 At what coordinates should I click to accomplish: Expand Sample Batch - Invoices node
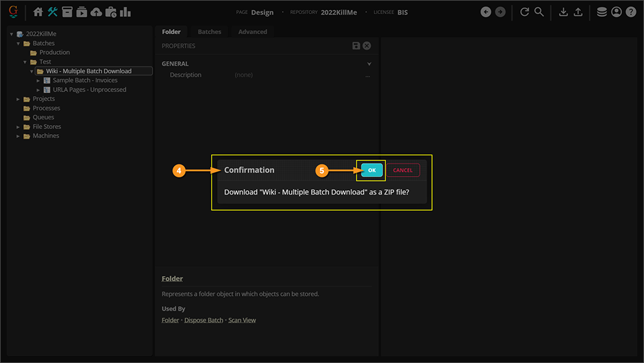tap(38, 81)
